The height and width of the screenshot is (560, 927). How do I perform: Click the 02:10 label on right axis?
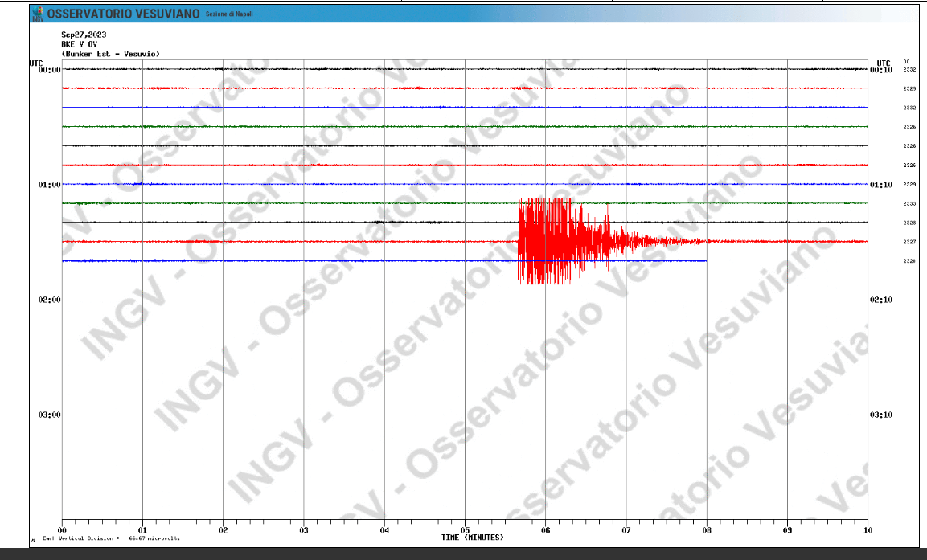pos(881,300)
